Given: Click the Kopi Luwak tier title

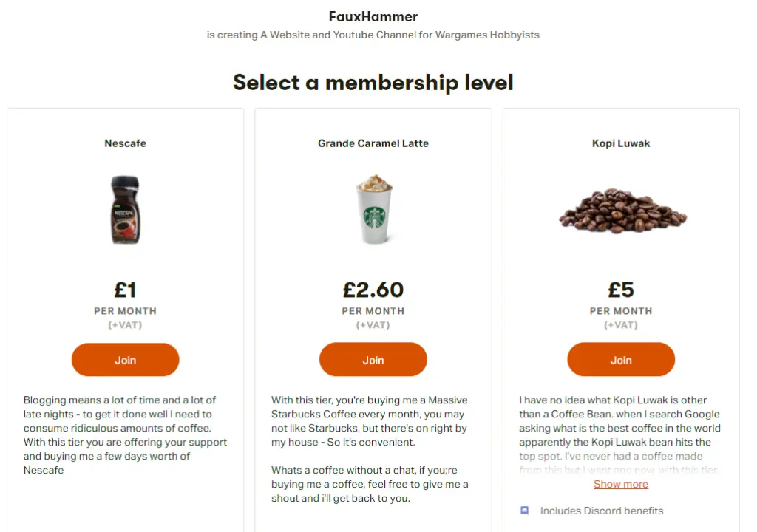Looking at the screenshot, I should click(621, 143).
